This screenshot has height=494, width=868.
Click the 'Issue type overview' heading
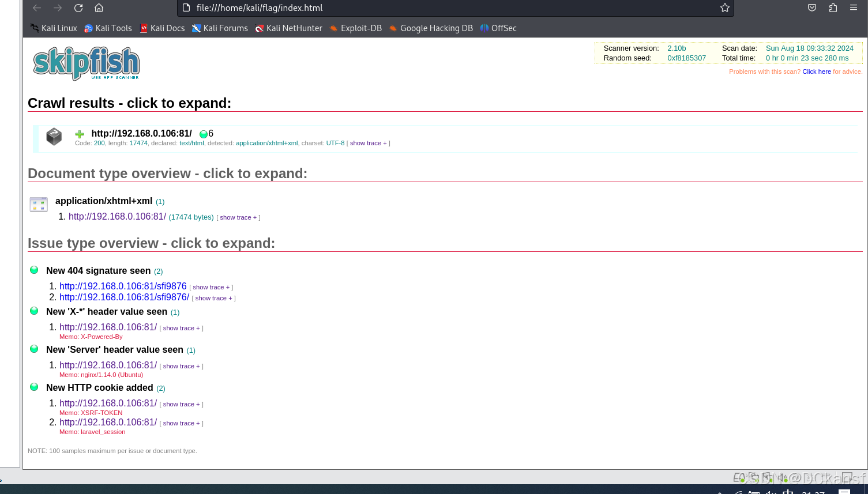click(x=151, y=243)
